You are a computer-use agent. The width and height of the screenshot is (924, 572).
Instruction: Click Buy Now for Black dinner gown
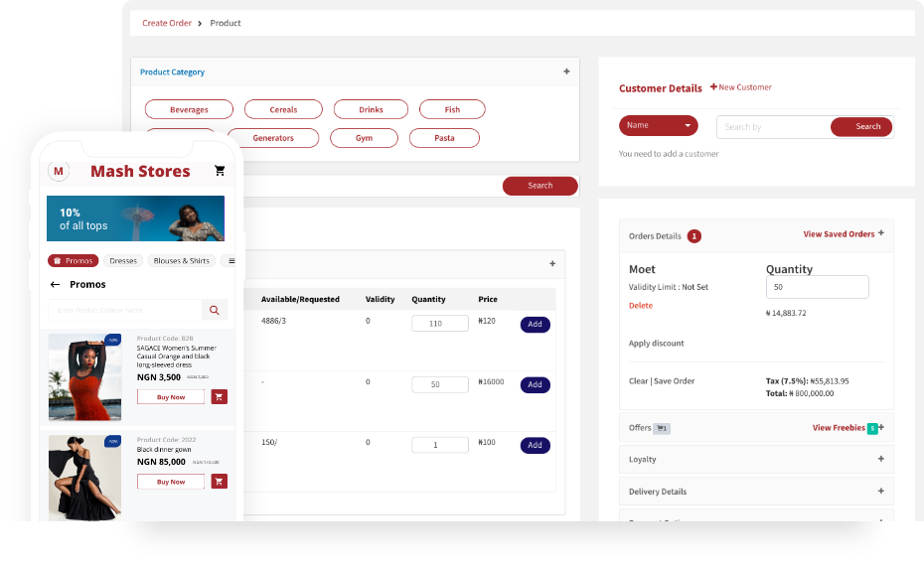coord(171,482)
